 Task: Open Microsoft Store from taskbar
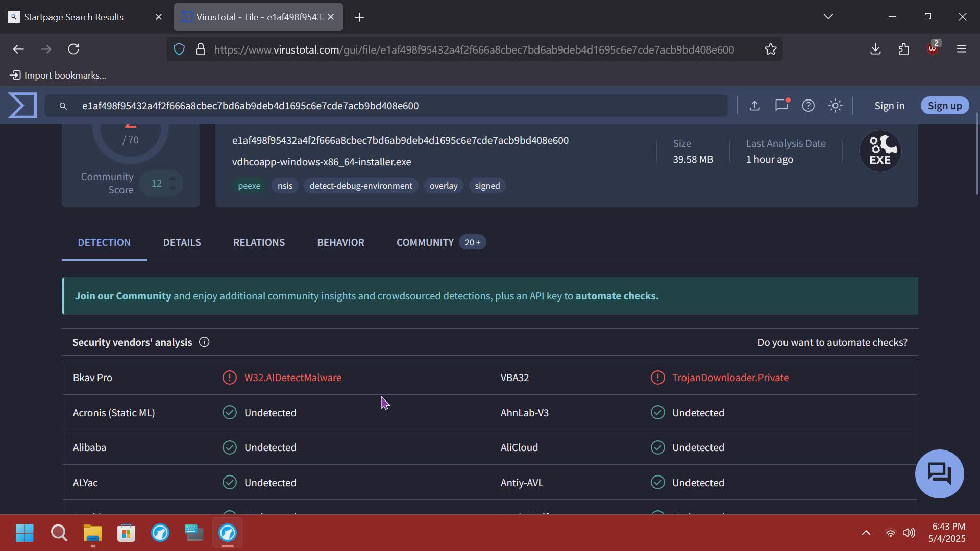(x=127, y=533)
